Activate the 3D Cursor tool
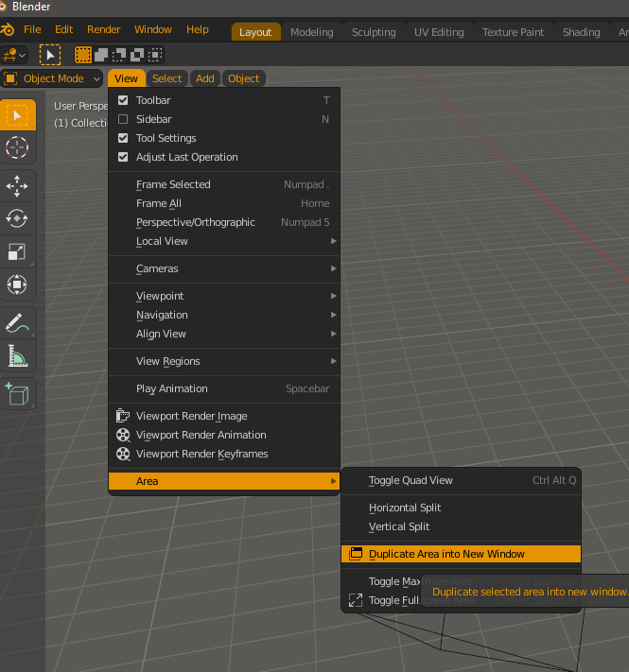Viewport: 629px width, 672px height. click(x=18, y=147)
